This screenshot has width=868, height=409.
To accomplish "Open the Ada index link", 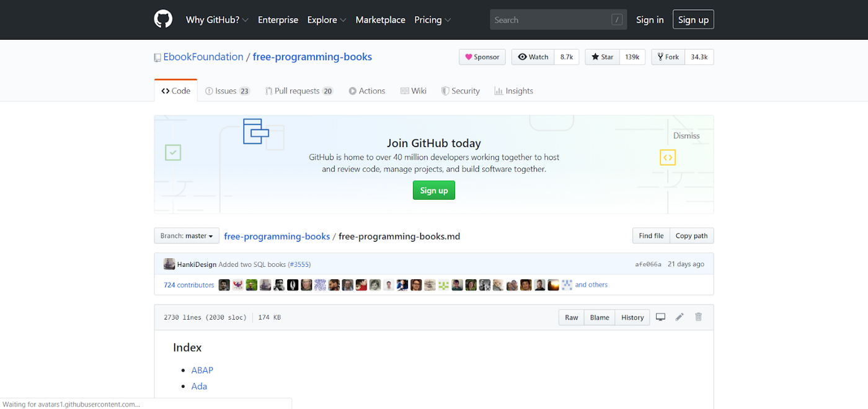I will tap(199, 386).
